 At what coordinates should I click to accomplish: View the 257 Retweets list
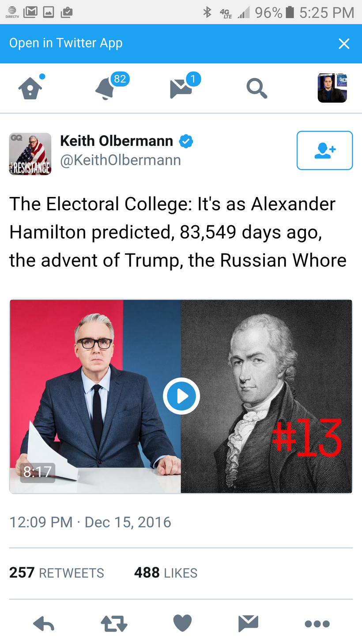coord(57,572)
